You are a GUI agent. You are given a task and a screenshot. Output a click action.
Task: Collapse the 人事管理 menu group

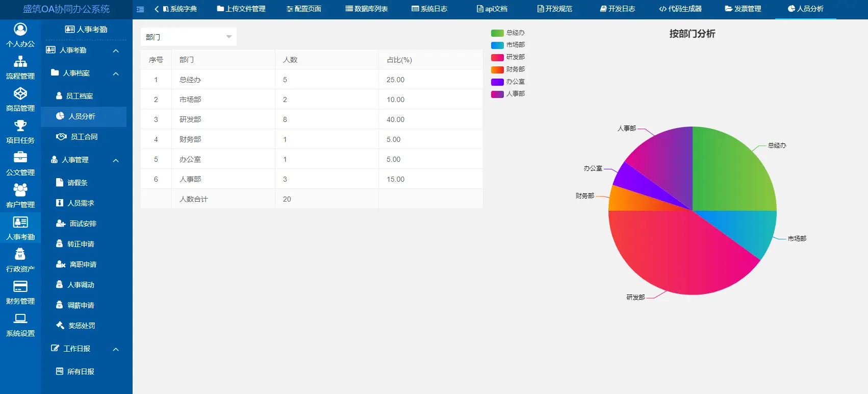pyautogui.click(x=116, y=160)
